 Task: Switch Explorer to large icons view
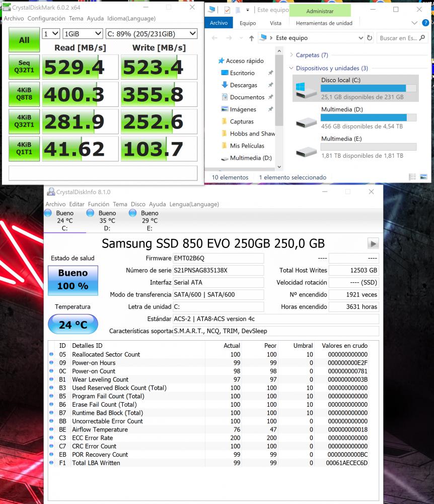tap(424, 177)
